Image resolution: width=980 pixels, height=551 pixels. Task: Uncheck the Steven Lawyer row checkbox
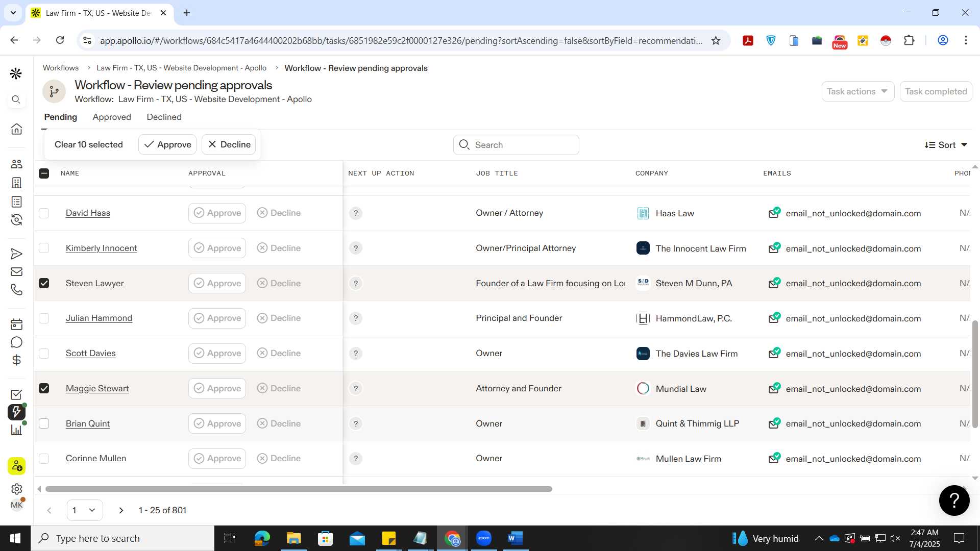pos(44,283)
